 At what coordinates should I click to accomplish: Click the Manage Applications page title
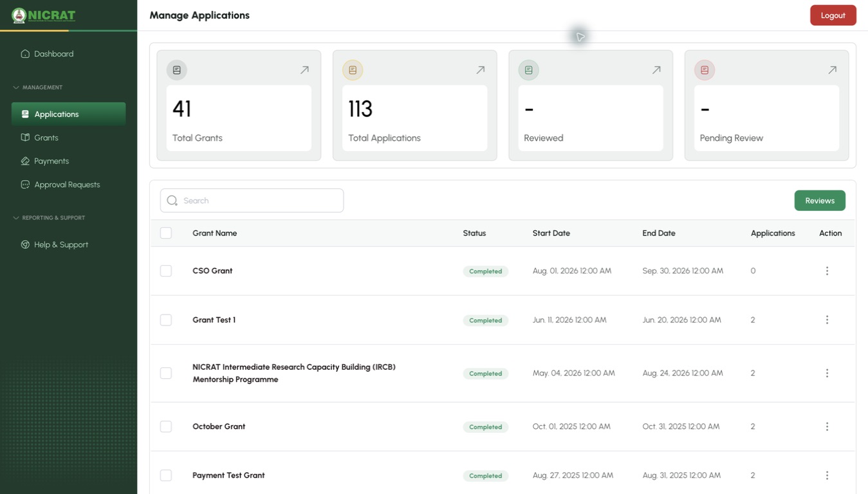pos(199,15)
